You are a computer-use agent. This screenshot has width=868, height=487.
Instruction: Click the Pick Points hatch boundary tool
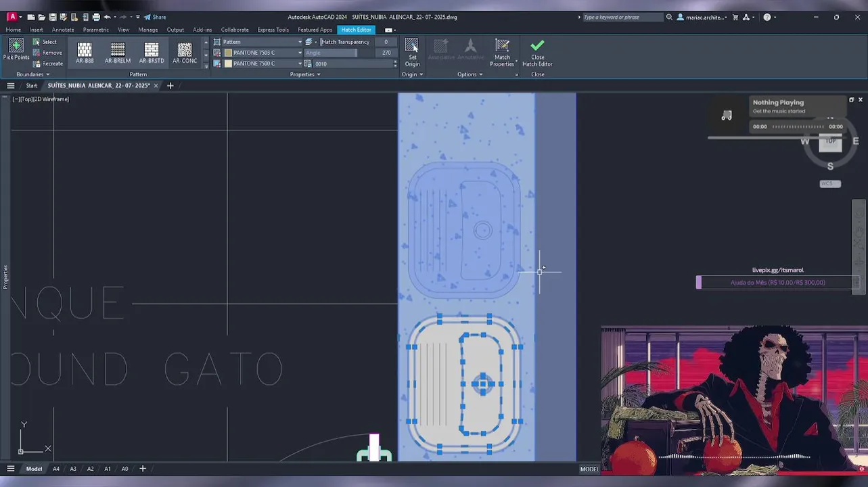tap(16, 49)
